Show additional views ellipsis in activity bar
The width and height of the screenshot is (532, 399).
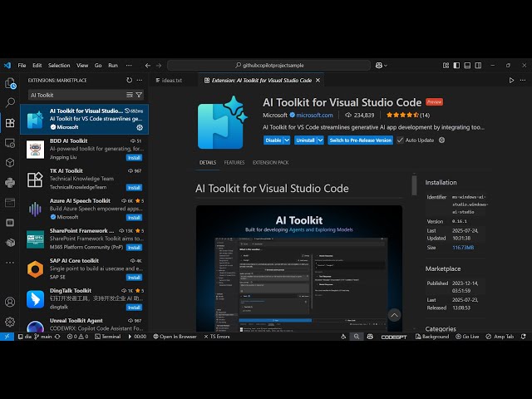click(x=10, y=263)
